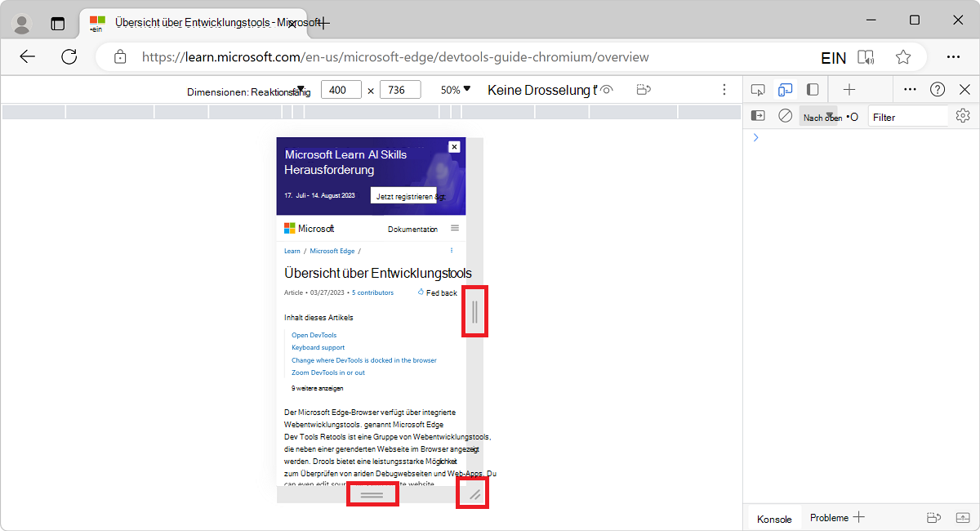Add a new tool with the plus icon
This screenshot has height=531, width=980.
(x=849, y=89)
